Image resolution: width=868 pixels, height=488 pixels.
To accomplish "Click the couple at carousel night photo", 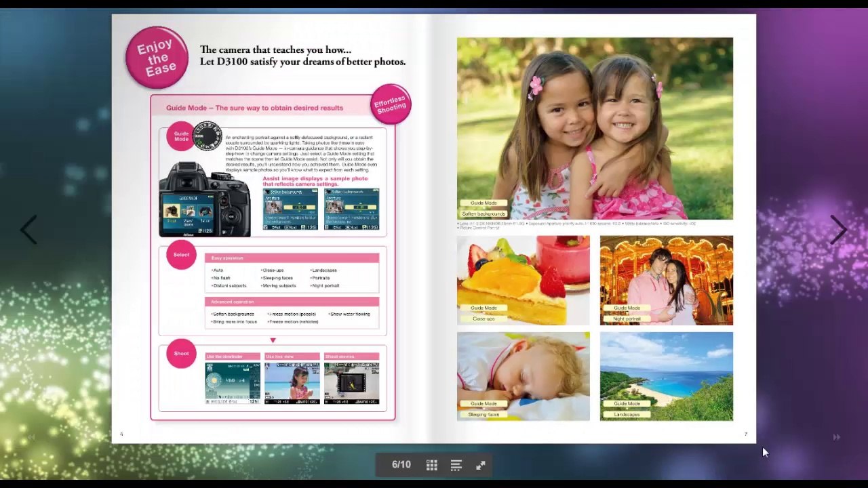I will click(x=667, y=281).
